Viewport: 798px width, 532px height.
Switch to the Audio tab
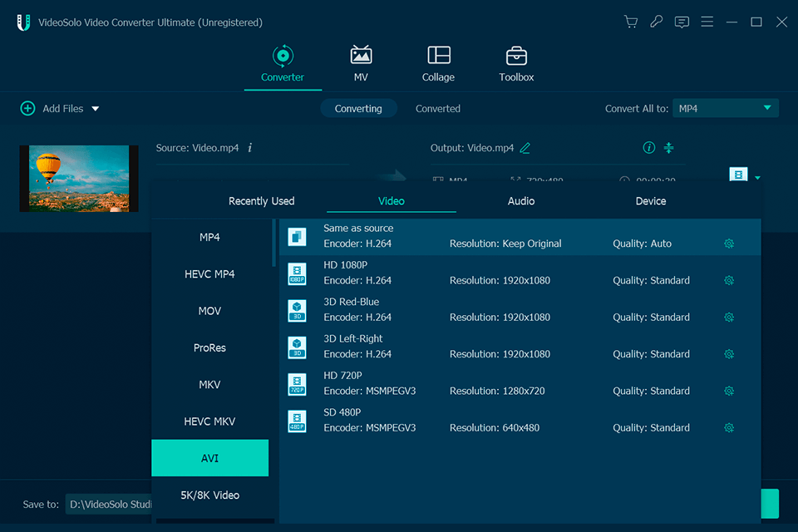(x=521, y=200)
